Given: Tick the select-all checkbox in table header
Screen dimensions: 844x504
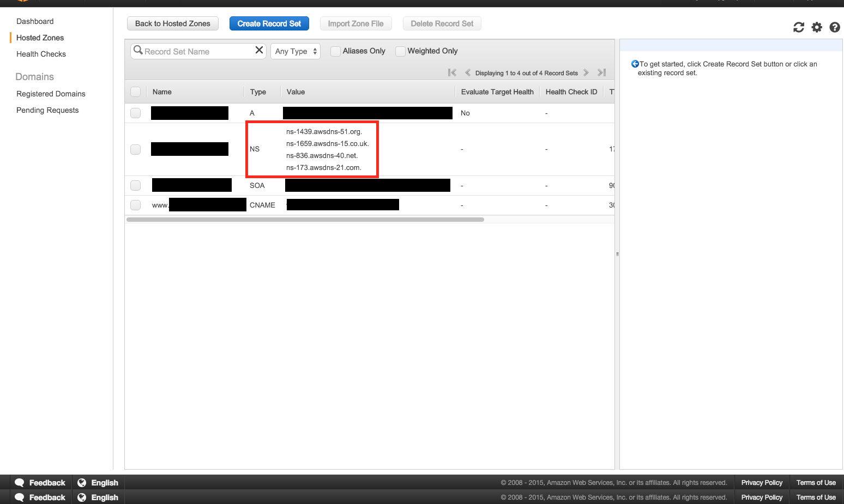Looking at the screenshot, I should click(x=136, y=92).
